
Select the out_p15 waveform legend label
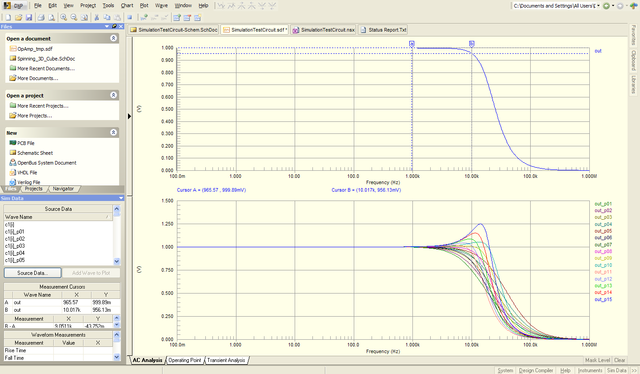(x=603, y=300)
